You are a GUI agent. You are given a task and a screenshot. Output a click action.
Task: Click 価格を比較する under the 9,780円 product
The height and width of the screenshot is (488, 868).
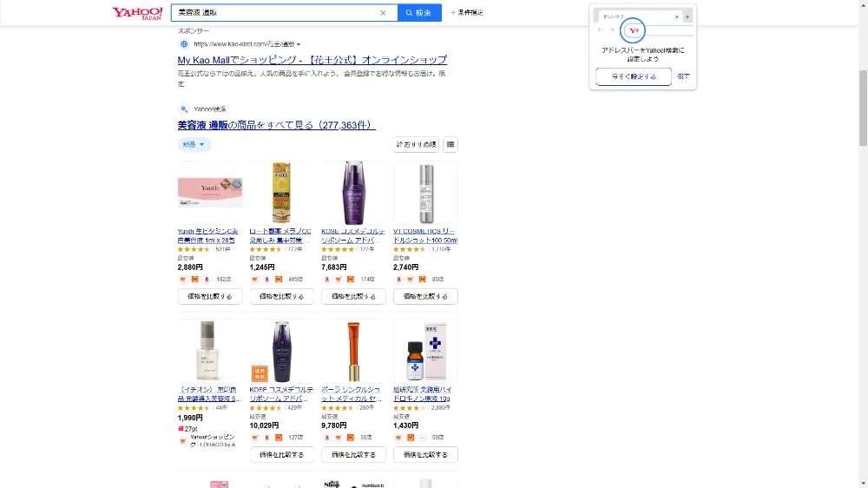click(x=354, y=455)
